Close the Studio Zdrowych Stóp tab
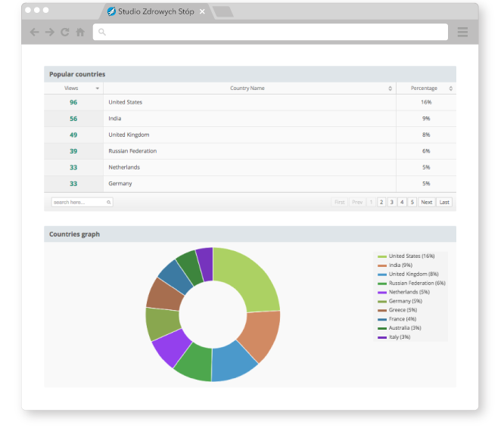Screen dimensions: 504x428 point(202,11)
